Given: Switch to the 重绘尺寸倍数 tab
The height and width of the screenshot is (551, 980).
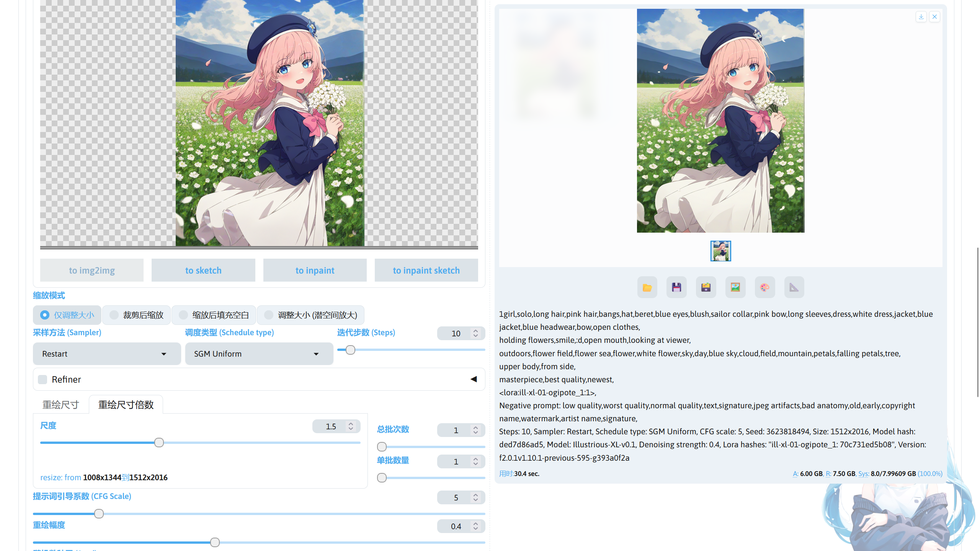Looking at the screenshot, I should tap(126, 404).
